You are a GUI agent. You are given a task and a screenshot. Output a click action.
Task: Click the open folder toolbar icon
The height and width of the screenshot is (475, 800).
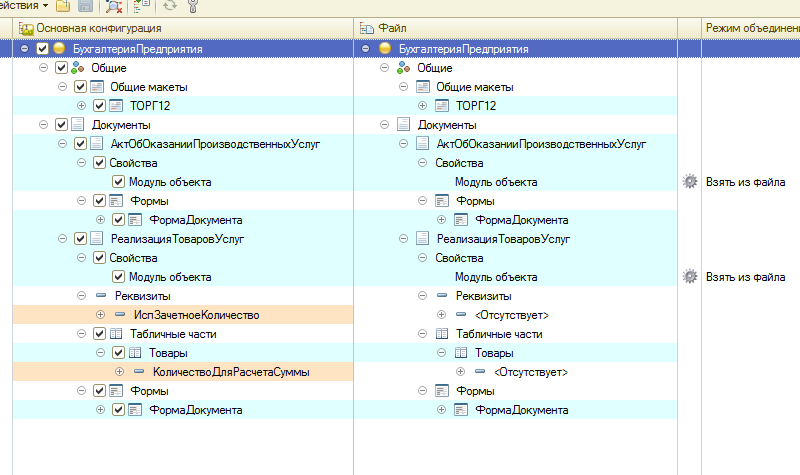pos(64,7)
